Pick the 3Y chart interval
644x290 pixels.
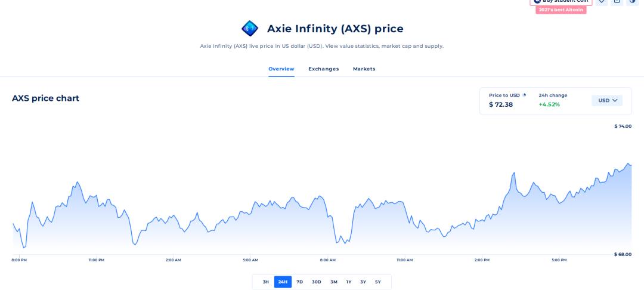pos(363,282)
